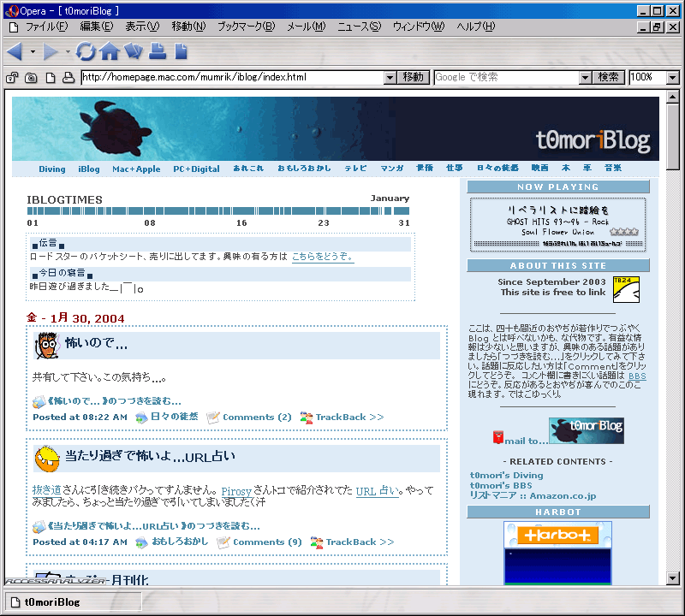Click the Google で検索 search field
This screenshot has width=685, height=616.
(x=507, y=78)
